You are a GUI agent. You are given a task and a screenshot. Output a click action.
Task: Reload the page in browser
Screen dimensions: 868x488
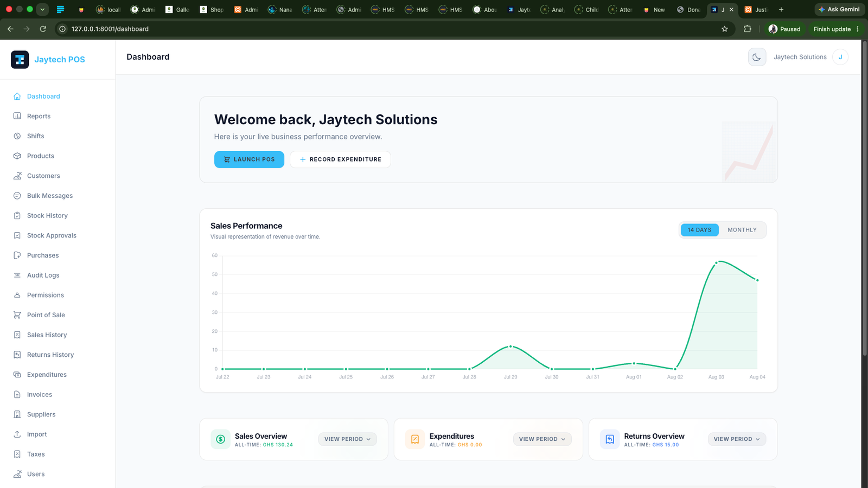[43, 29]
